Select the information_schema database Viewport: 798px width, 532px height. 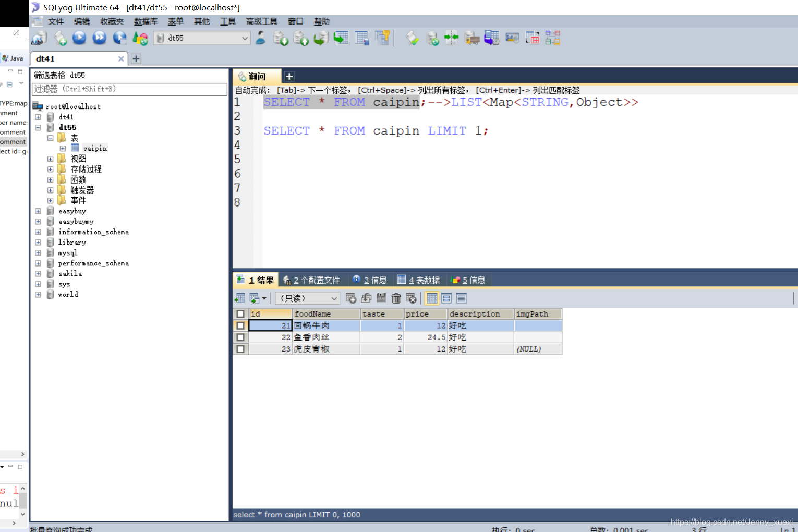pyautogui.click(x=94, y=232)
